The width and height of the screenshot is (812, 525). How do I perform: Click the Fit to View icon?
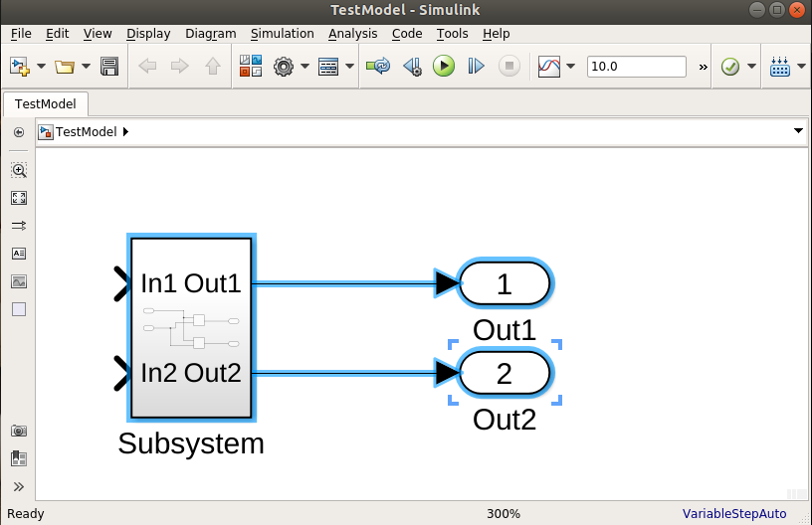point(19,198)
